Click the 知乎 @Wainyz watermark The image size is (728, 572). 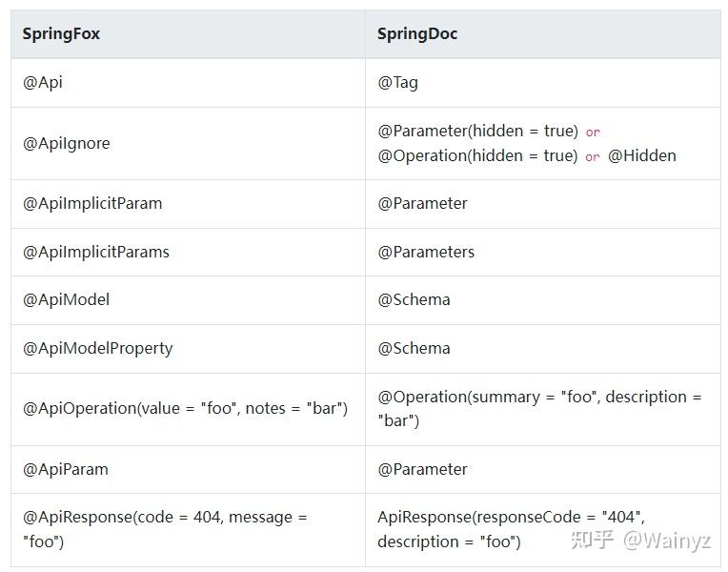click(x=640, y=541)
